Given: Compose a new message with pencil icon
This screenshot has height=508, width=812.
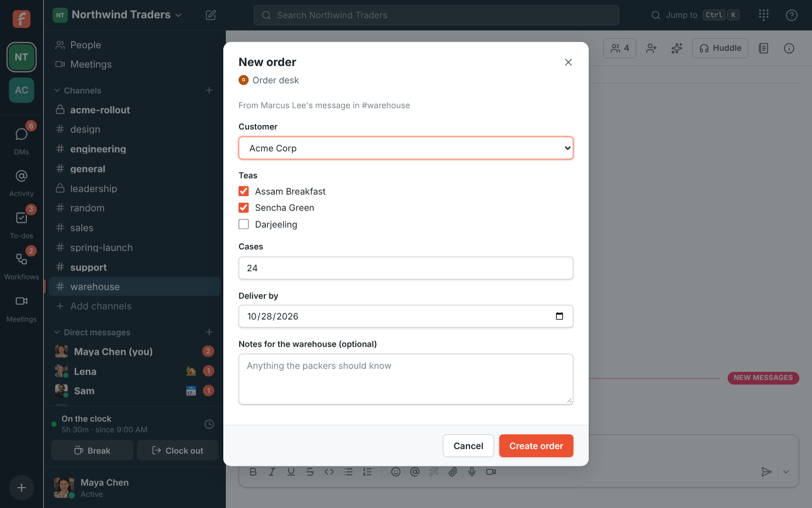Looking at the screenshot, I should (211, 15).
